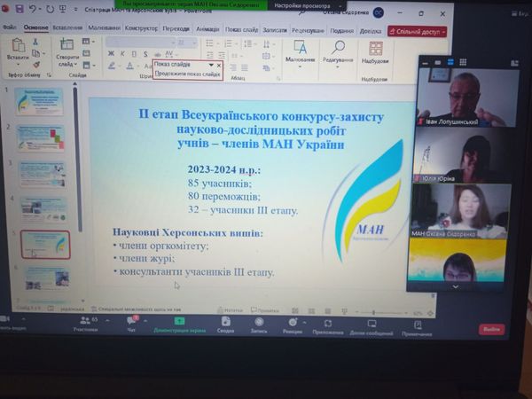Viewport: 532px width, 399px height.
Task: Open Доски сообщений whiteboards in Zoom
Action: point(372,328)
